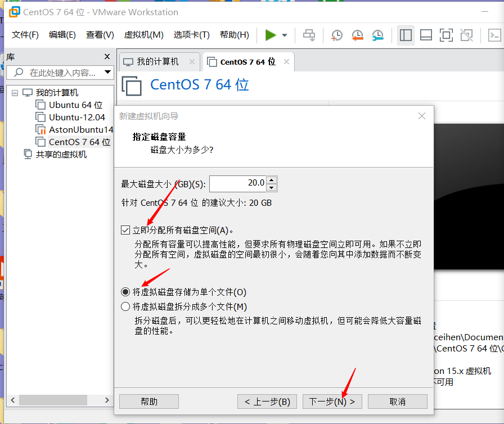The image size is (504, 424).
Task: Select 将虚拟磁盘存储为单个文件 radio
Action: click(125, 292)
